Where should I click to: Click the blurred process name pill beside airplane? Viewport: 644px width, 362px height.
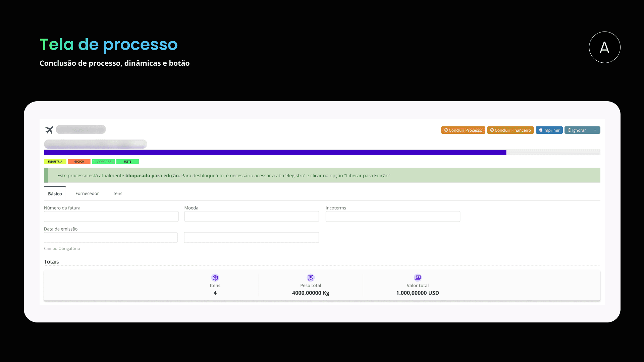point(81,129)
